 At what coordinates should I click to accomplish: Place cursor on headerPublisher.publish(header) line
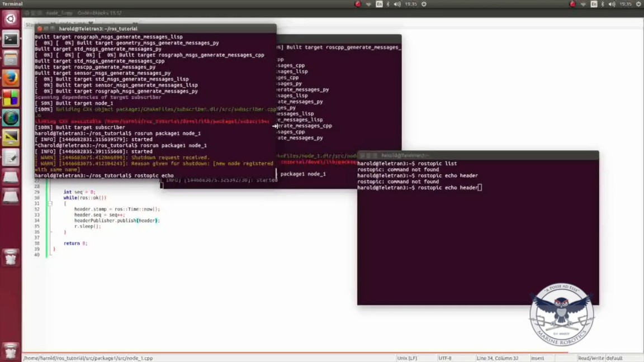coord(116,221)
